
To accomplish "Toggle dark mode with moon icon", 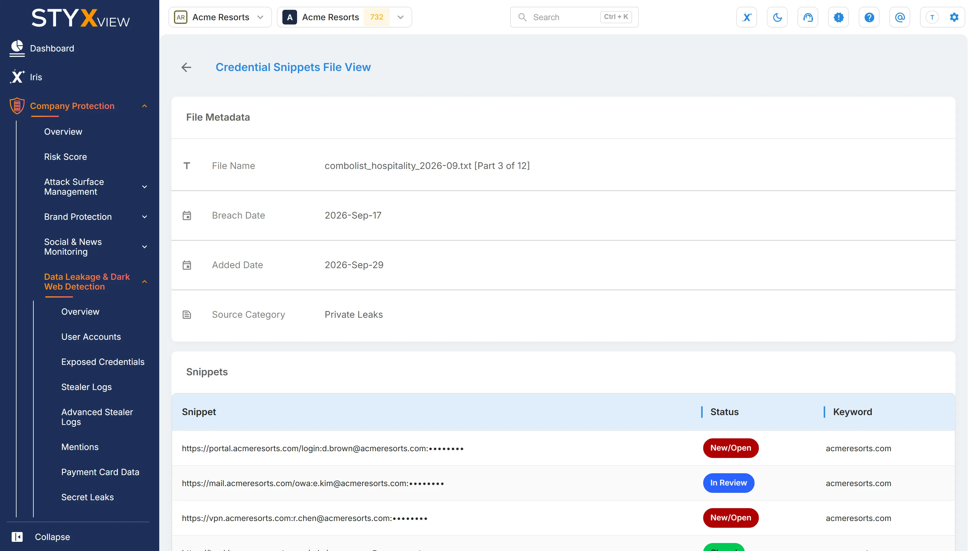I will tap(777, 17).
